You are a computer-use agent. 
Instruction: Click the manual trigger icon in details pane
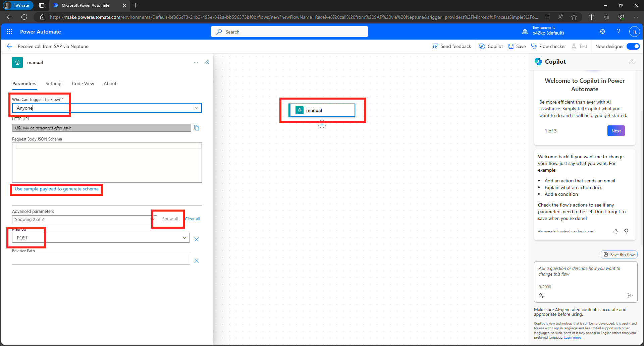click(x=17, y=62)
